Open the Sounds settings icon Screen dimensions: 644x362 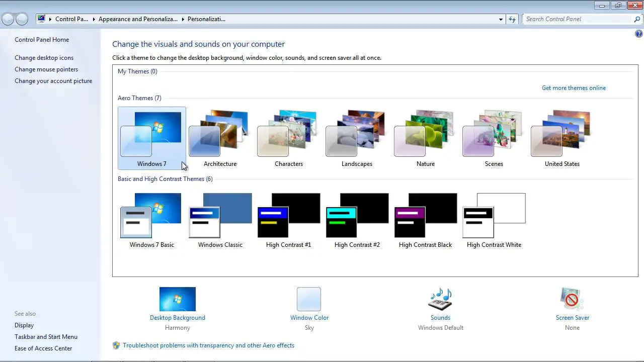point(440,299)
